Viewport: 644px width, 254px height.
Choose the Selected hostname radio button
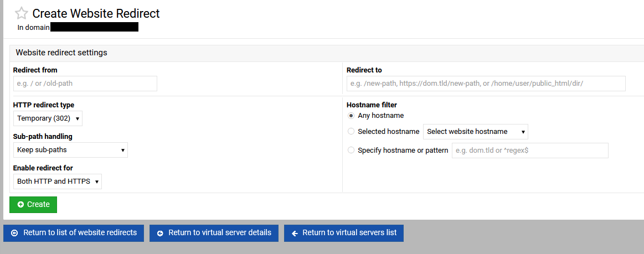click(x=351, y=132)
